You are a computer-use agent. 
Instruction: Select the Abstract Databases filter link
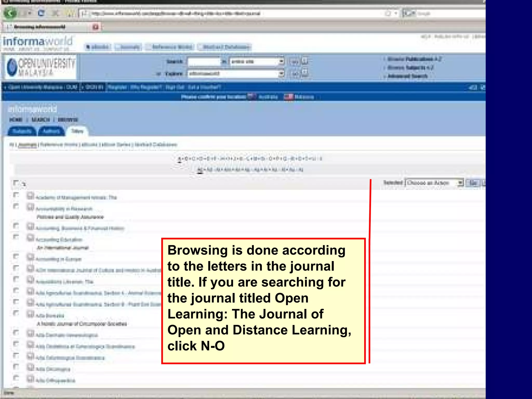click(156, 145)
